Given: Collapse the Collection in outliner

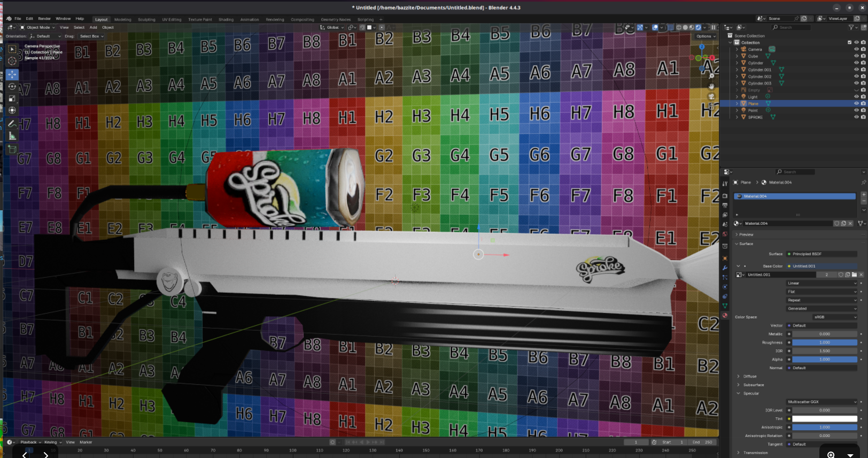Looking at the screenshot, I should click(x=731, y=42).
